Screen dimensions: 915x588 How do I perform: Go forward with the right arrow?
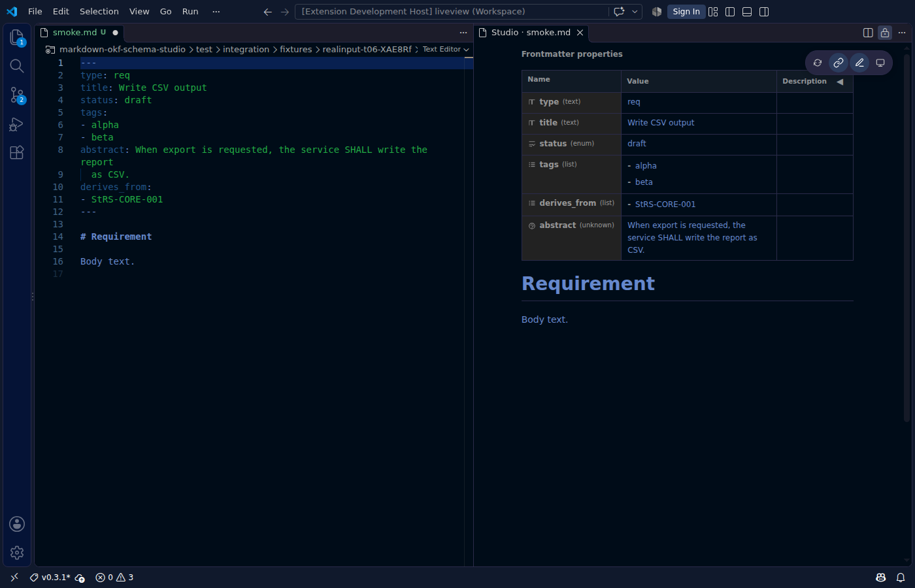(x=285, y=12)
